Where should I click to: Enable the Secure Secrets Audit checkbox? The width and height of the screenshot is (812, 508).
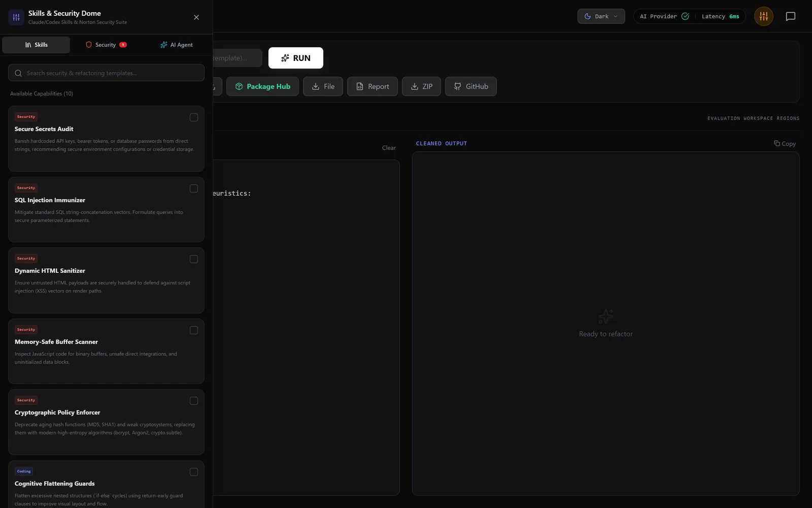pos(194,117)
